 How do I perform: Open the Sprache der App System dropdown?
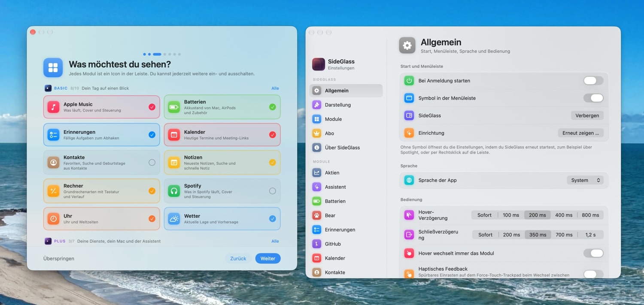(x=585, y=180)
